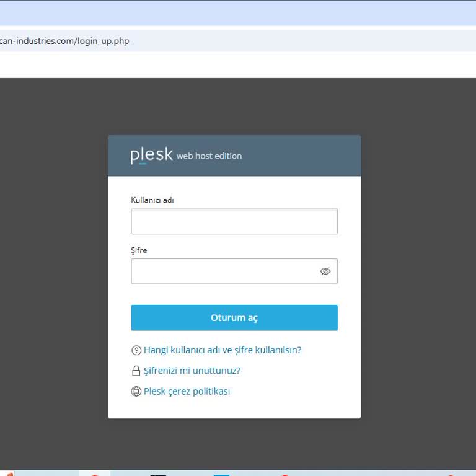The image size is (476, 476).
Task: Click the blank bar below address bar
Action: (238, 64)
